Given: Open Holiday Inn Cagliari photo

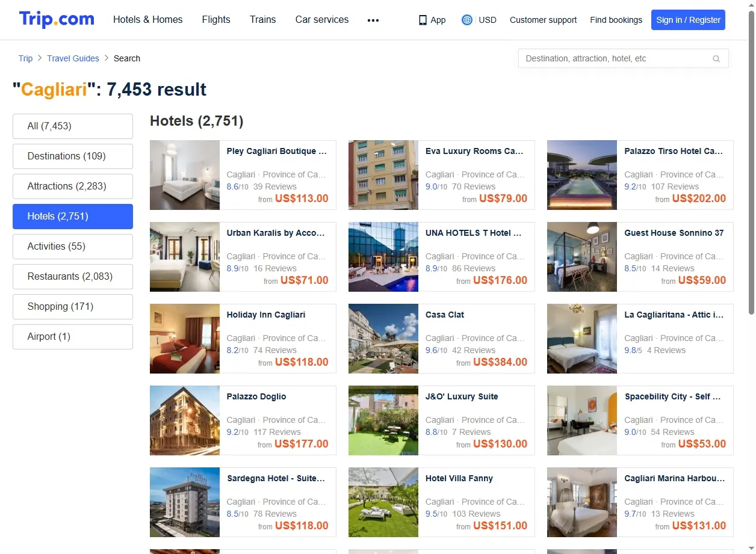Looking at the screenshot, I should (185, 339).
